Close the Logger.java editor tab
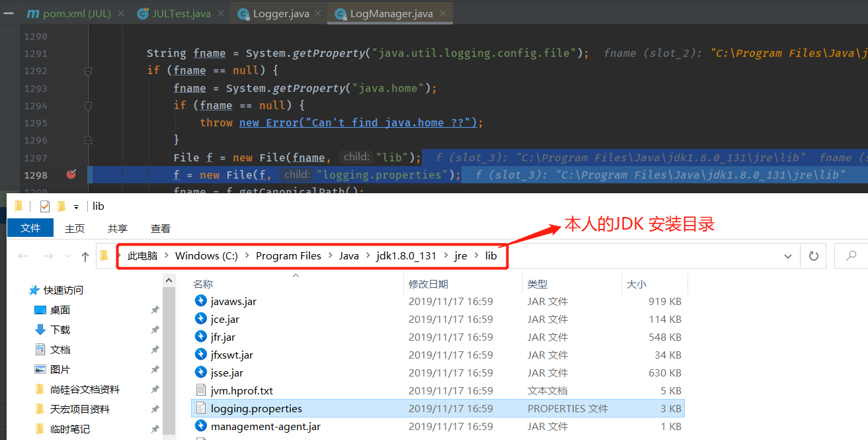The height and width of the screenshot is (440, 868). (x=318, y=13)
